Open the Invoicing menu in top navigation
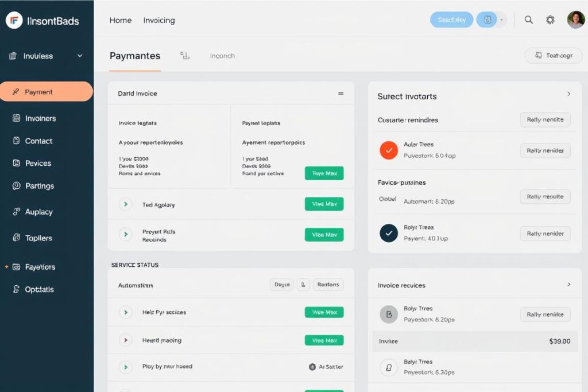 159,20
